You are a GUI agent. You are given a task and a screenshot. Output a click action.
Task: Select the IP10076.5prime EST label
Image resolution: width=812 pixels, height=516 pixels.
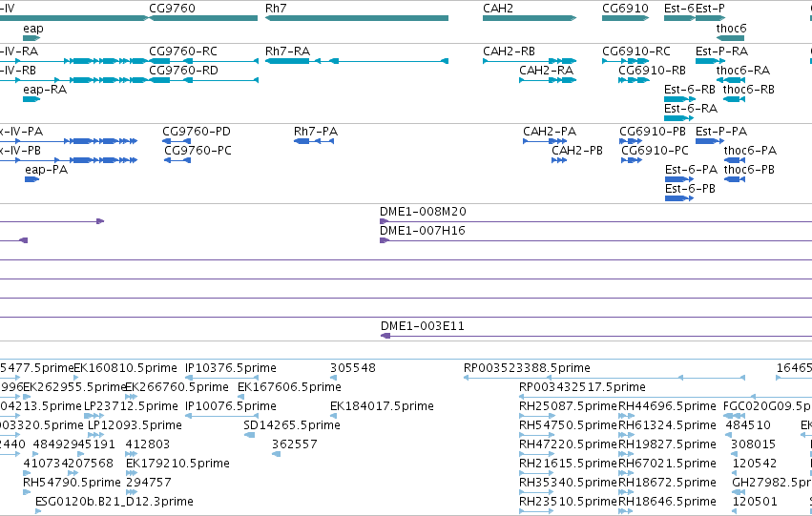click(231, 406)
